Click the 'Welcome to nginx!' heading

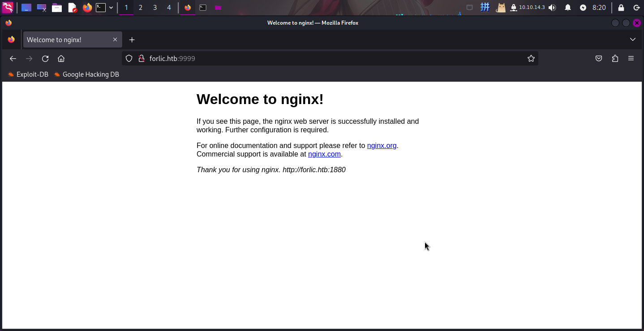[x=260, y=99]
